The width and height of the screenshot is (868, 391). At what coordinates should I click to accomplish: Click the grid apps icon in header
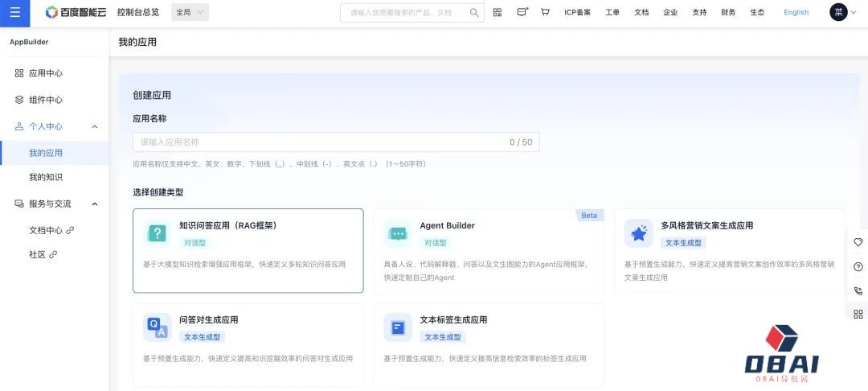pyautogui.click(x=497, y=13)
